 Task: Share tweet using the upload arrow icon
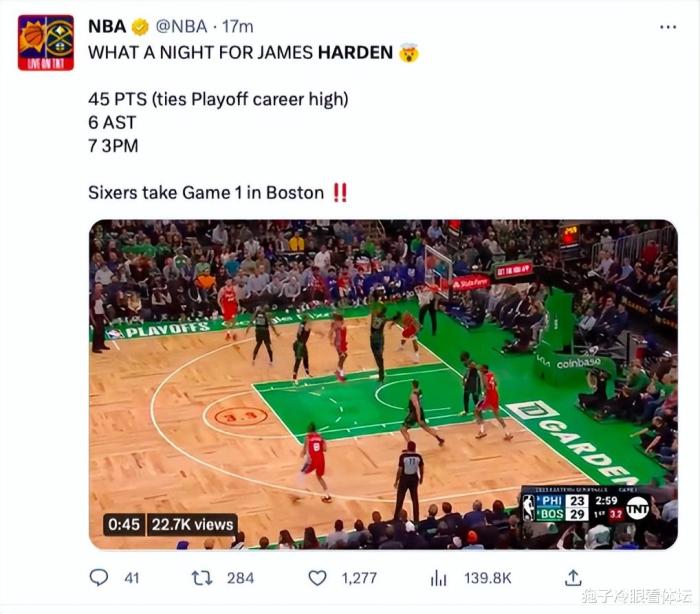(573, 578)
